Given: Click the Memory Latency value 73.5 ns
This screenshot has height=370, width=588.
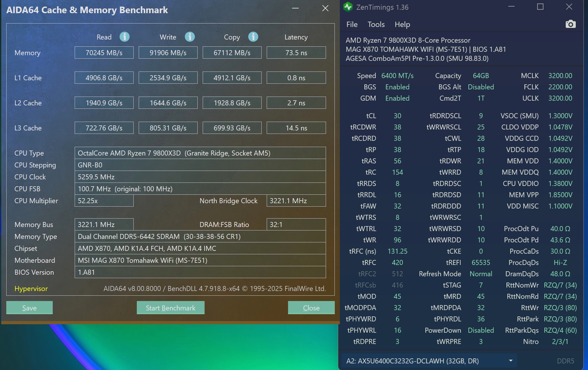Looking at the screenshot, I should tap(296, 53).
